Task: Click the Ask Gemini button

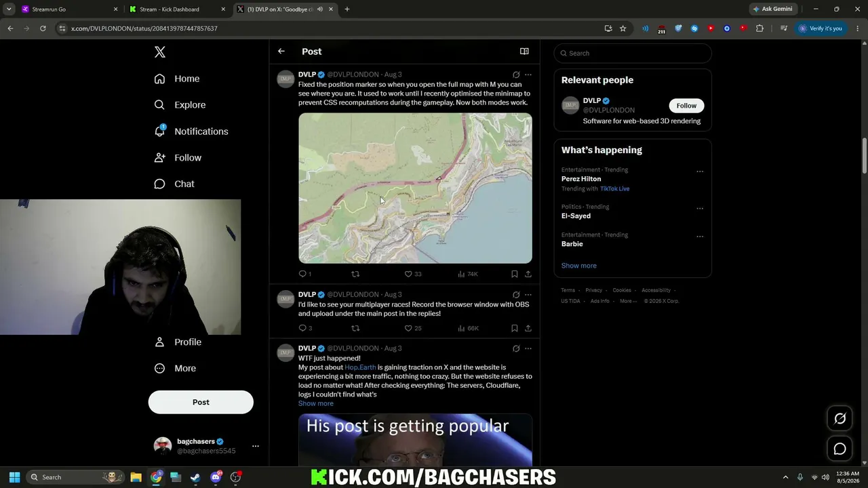Action: click(772, 9)
